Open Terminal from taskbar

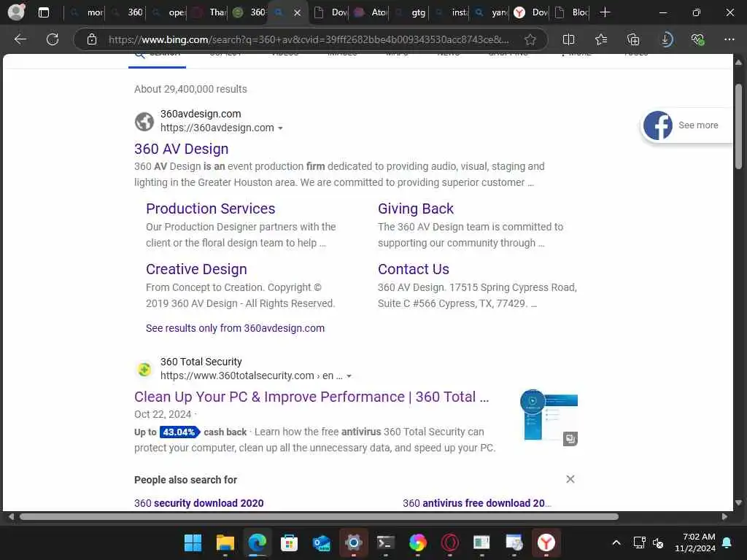(385, 542)
